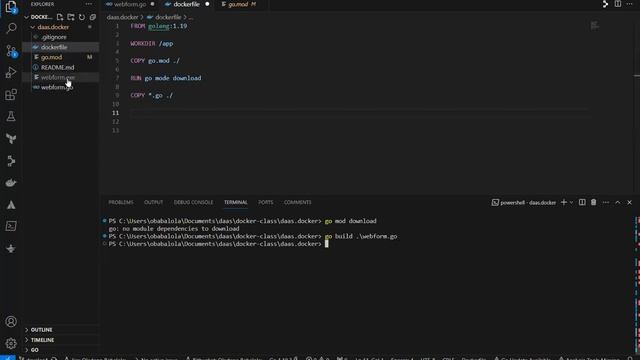Open the OUTPUT panel tab
Image resolution: width=640 pixels, height=360 pixels.
(x=153, y=202)
